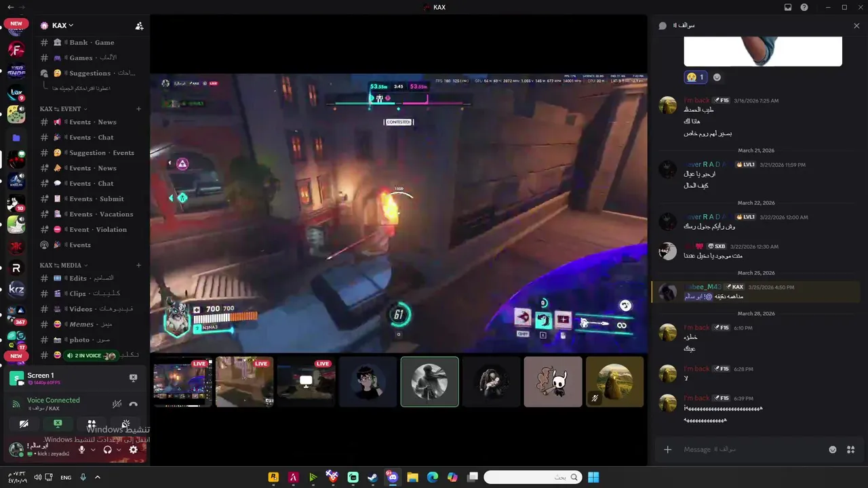Image resolution: width=868 pixels, height=488 pixels.
Task: Click the Voice Connected status text
Action: tap(54, 400)
